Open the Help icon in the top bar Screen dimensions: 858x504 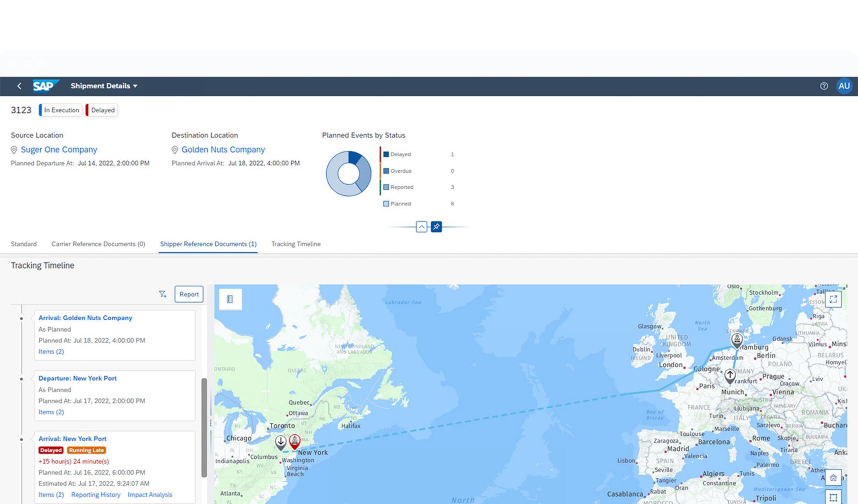pos(824,86)
